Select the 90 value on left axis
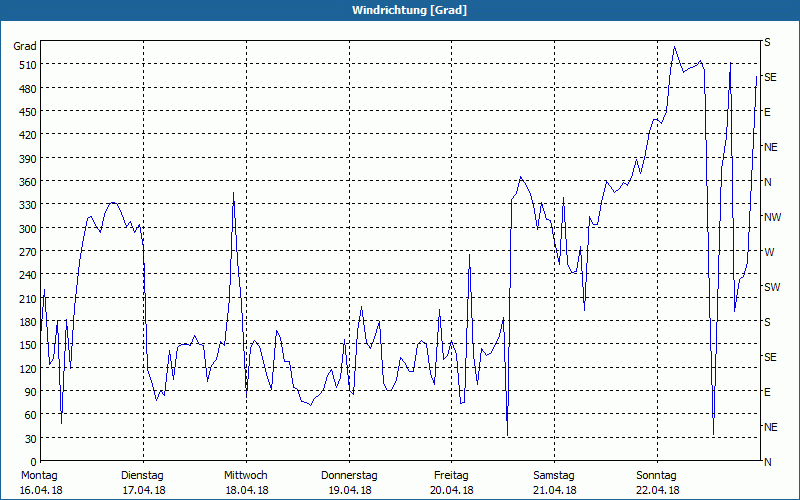The height and width of the screenshot is (500, 800). point(31,392)
